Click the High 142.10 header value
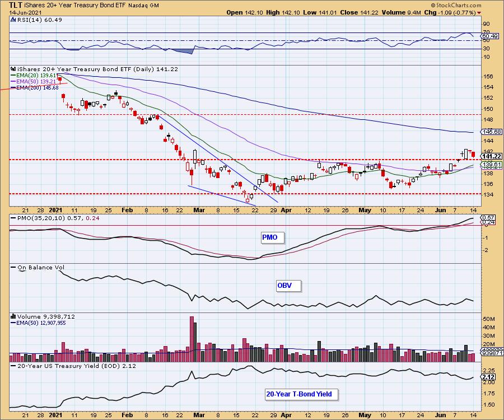 pos(283,12)
